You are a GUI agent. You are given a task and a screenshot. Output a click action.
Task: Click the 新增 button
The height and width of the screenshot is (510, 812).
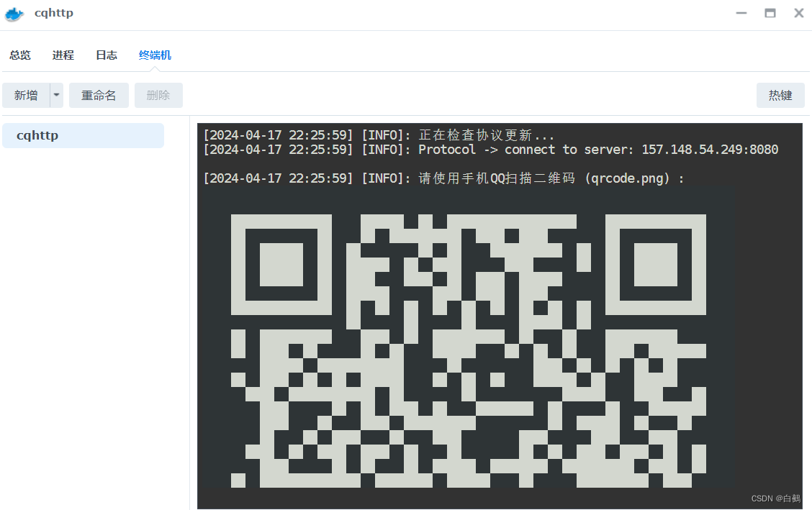coord(26,95)
